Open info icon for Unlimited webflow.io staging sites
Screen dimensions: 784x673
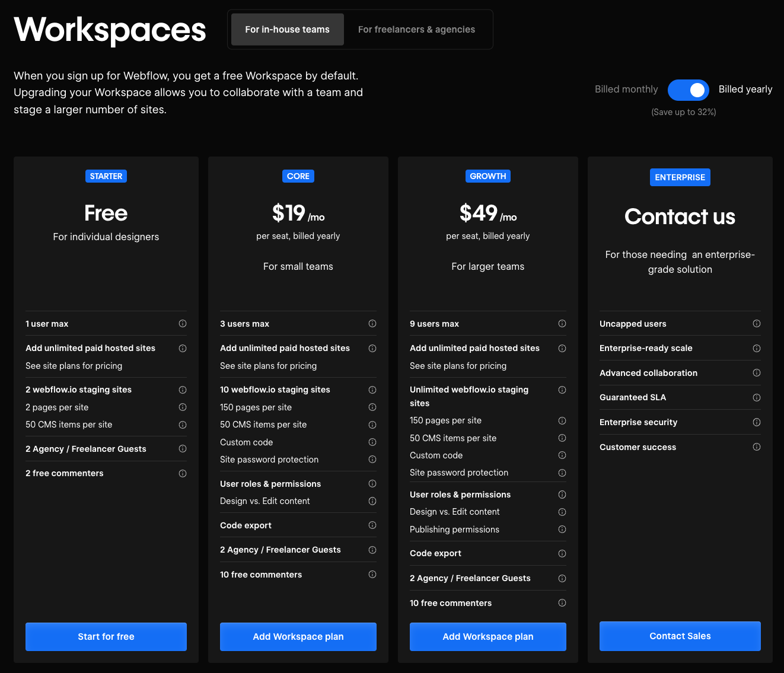[562, 390]
